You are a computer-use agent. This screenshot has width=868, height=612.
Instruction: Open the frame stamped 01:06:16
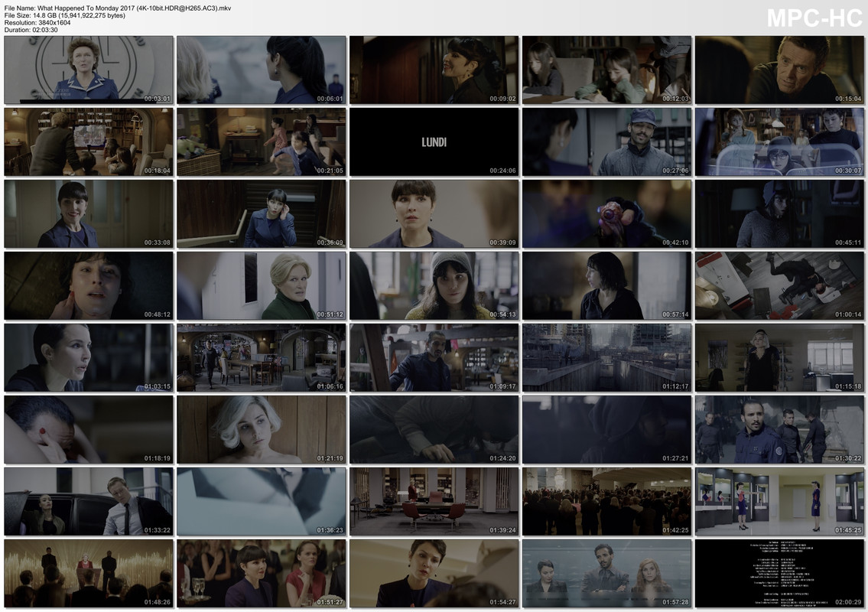[x=262, y=358]
